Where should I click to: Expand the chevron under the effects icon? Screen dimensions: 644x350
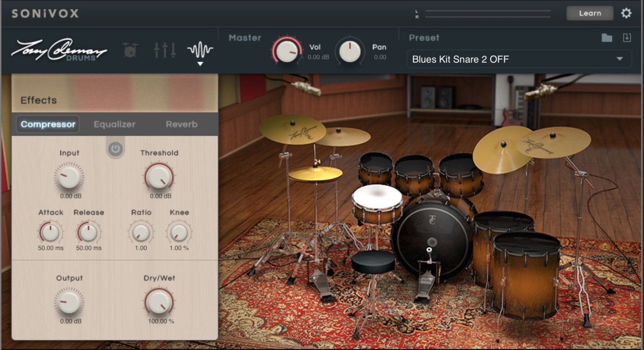pos(201,64)
